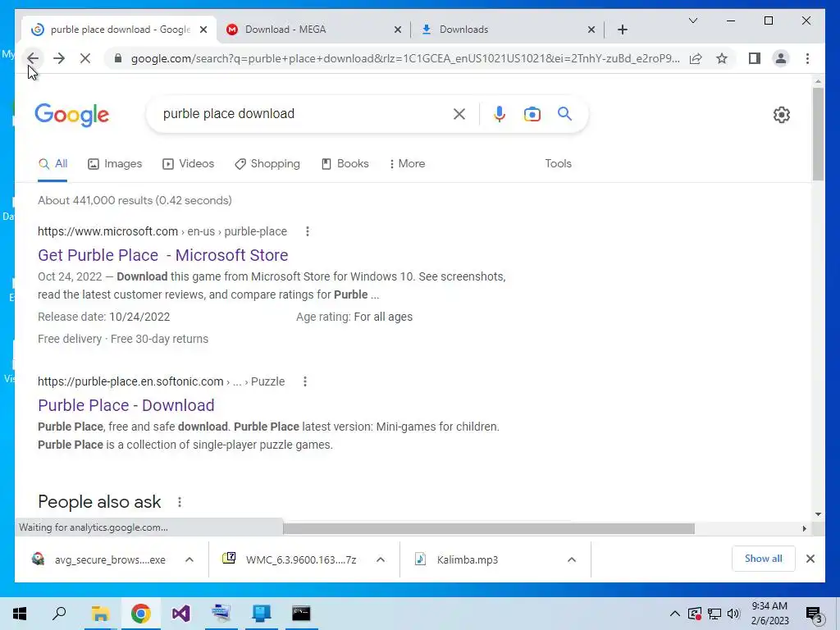Screen dimensions: 840x630
Task: Open search Tools
Action: 558,163
